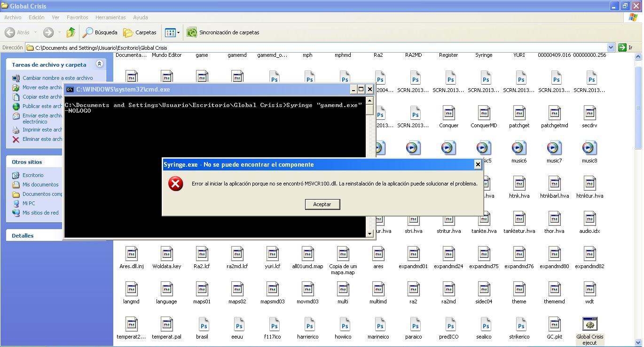
Task: Select the brasil Photoshop file icon
Action: (x=202, y=325)
